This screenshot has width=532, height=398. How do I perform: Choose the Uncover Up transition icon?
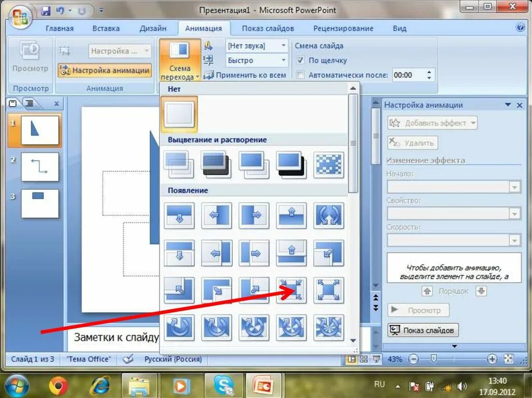(x=291, y=253)
